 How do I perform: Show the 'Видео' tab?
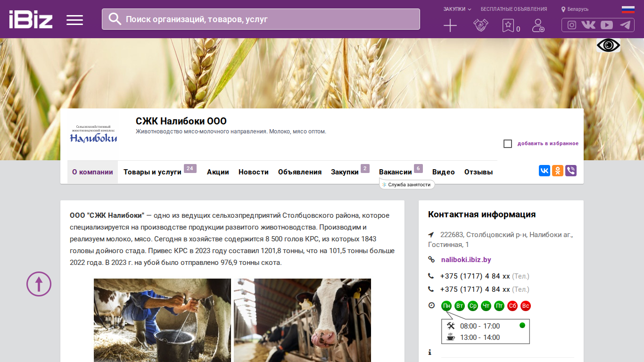(444, 172)
